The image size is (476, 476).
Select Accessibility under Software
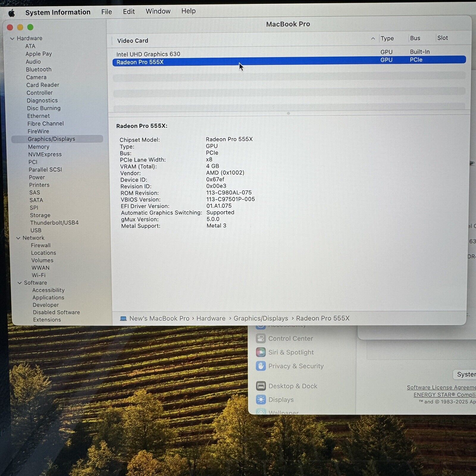click(48, 290)
